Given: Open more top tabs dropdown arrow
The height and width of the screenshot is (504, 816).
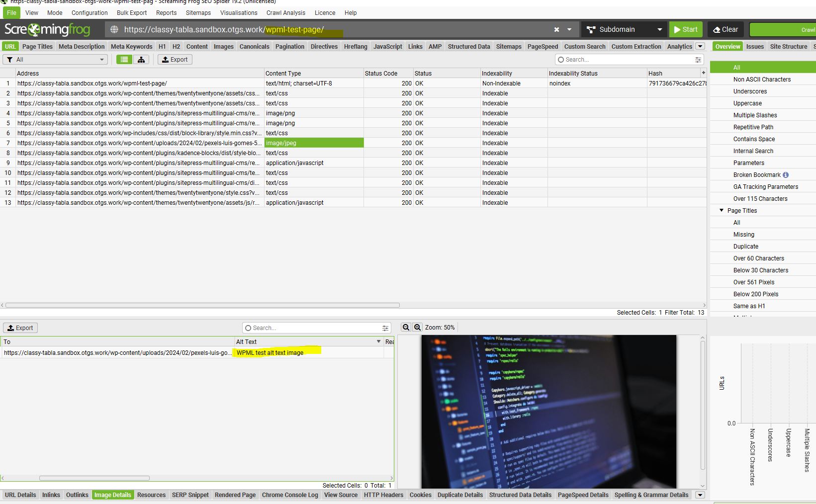Looking at the screenshot, I should (700, 46).
